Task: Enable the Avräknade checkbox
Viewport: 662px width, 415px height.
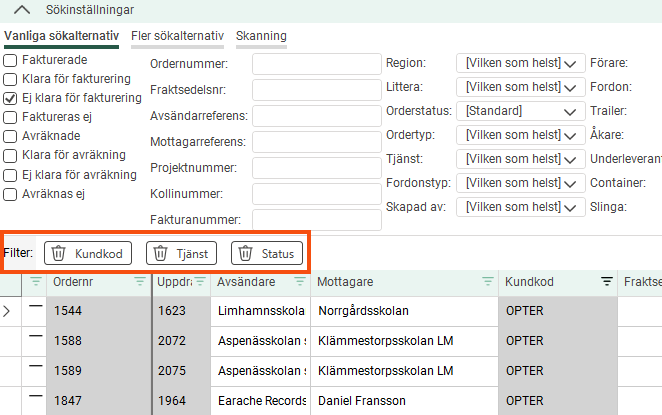Action: [x=10, y=136]
